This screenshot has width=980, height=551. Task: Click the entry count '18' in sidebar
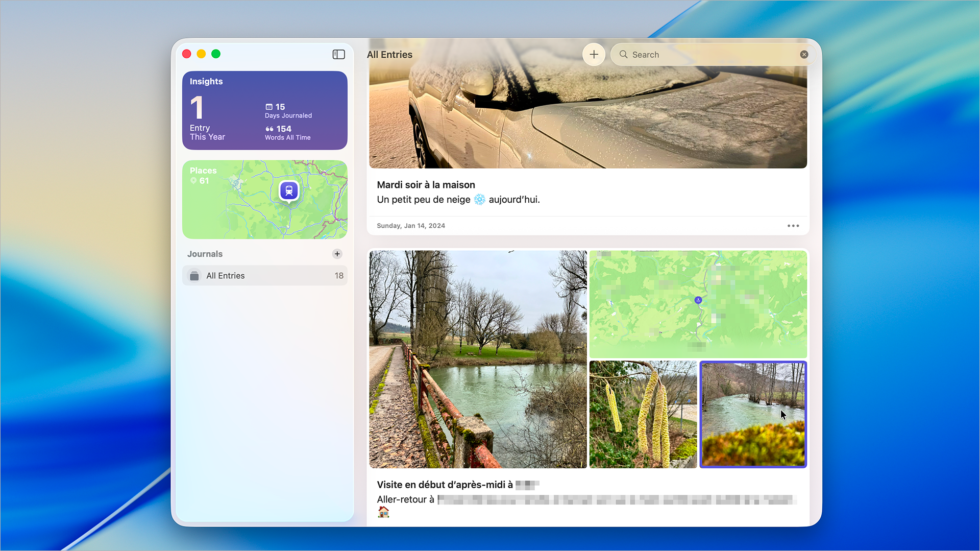[x=339, y=276]
